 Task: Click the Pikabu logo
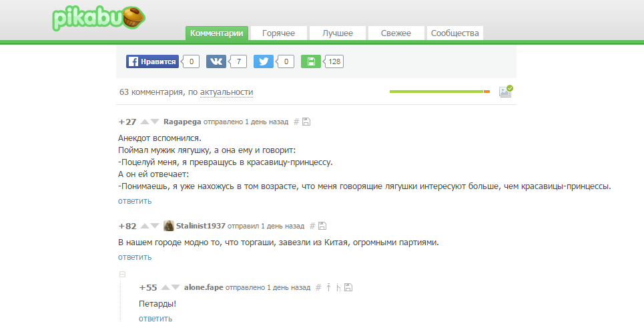coord(98,19)
